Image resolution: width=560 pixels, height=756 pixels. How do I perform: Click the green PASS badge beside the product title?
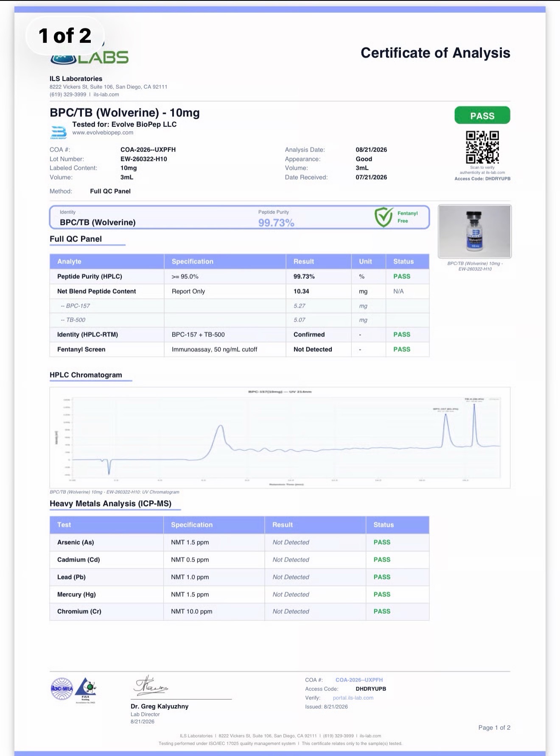pyautogui.click(x=482, y=115)
